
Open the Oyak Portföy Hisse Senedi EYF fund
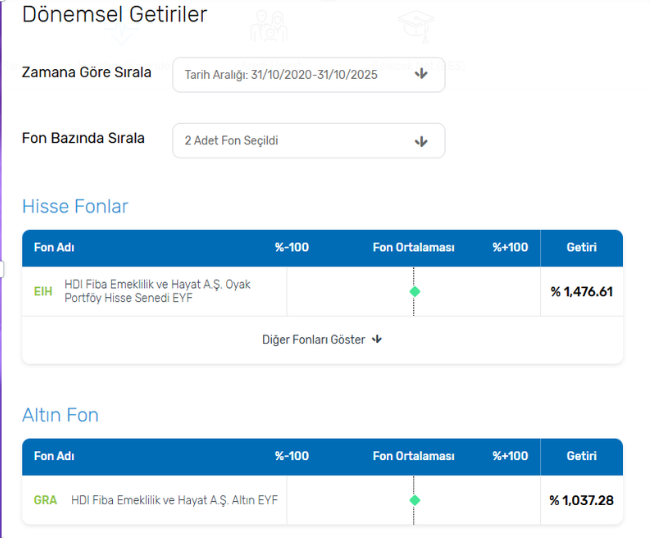tap(157, 291)
